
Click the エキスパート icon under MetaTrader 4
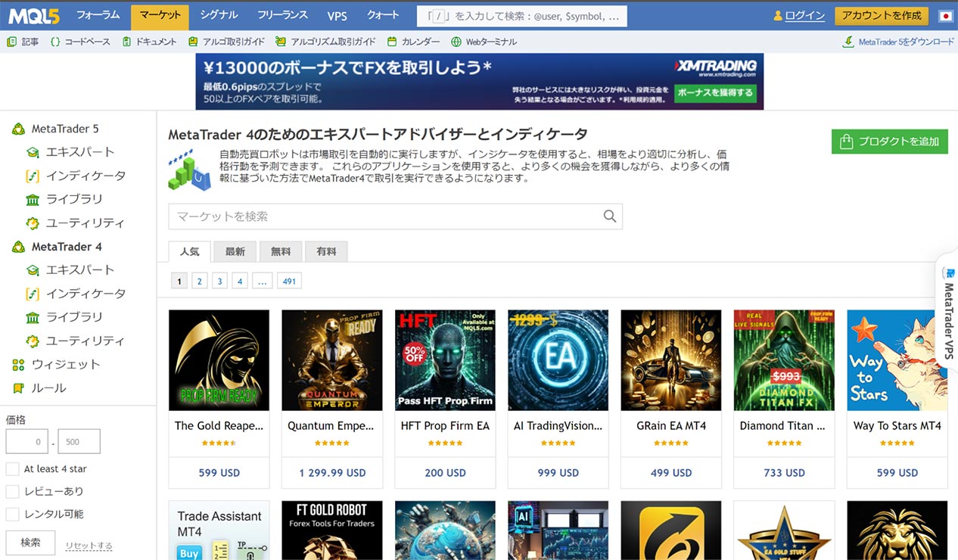pos(33,270)
